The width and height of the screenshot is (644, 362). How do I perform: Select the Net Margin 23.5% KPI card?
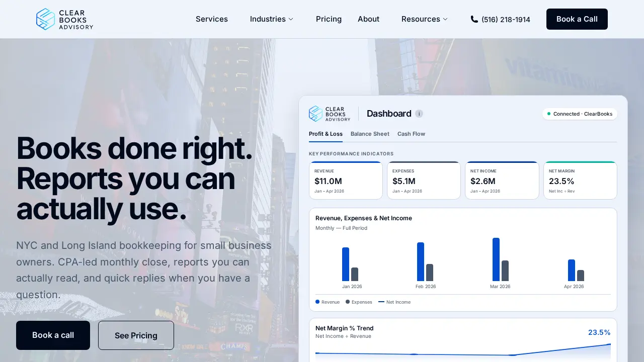pos(580,180)
